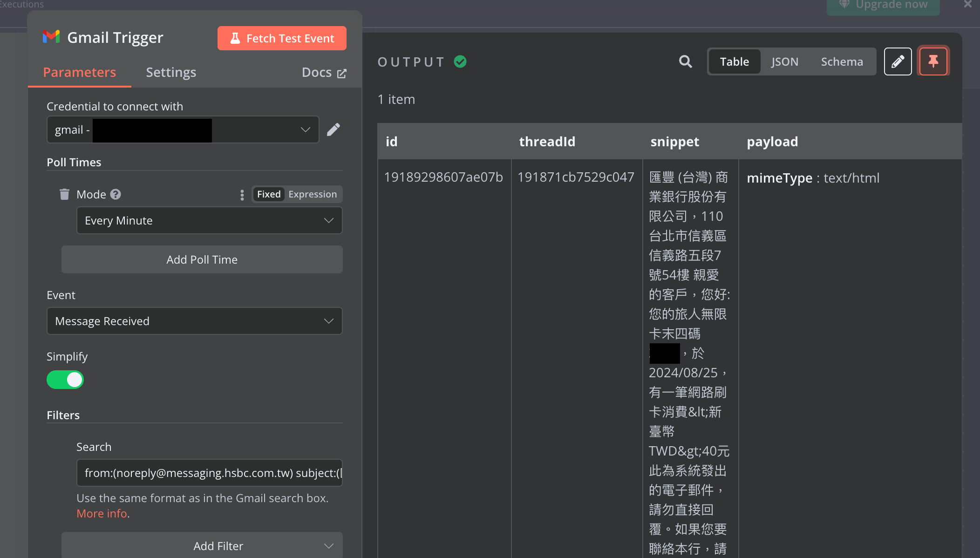The height and width of the screenshot is (558, 980).
Task: Open the gmail credential dropdown
Action: tap(183, 129)
